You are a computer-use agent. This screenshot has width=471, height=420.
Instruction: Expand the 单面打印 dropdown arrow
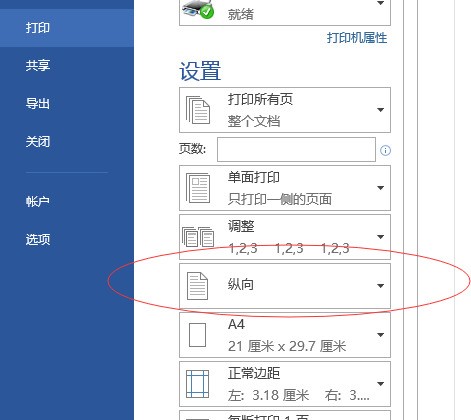click(x=380, y=188)
